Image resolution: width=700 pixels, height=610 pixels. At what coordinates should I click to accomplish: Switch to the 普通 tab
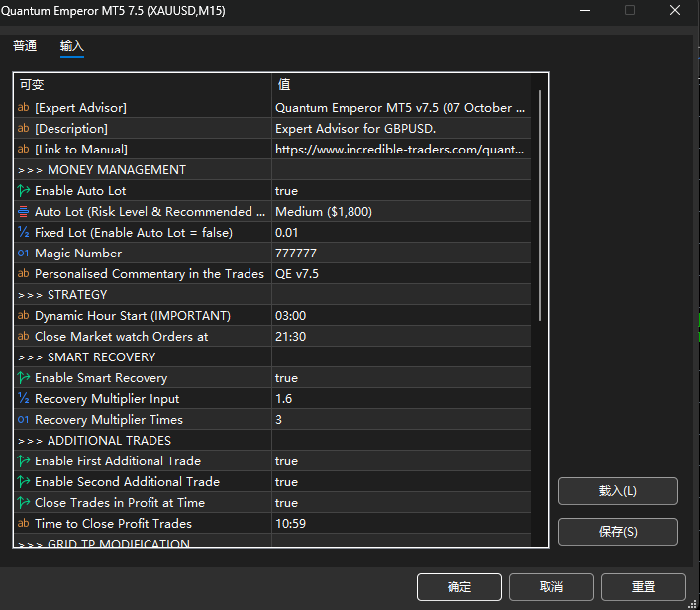click(25, 46)
